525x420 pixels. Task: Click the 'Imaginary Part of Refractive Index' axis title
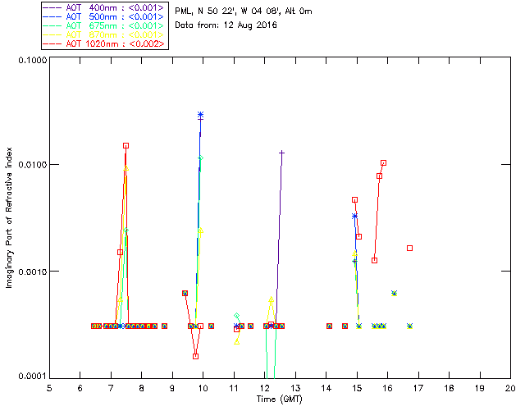(9, 217)
